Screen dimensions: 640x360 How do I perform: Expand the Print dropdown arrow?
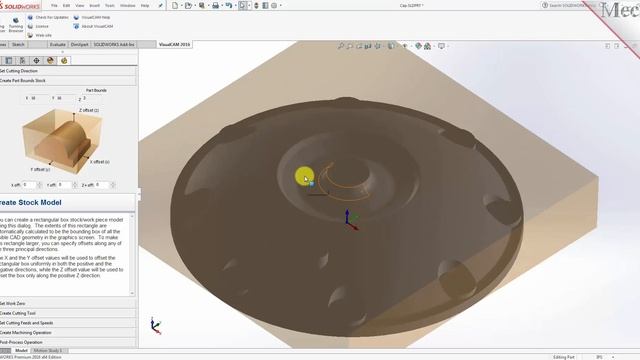222,5
